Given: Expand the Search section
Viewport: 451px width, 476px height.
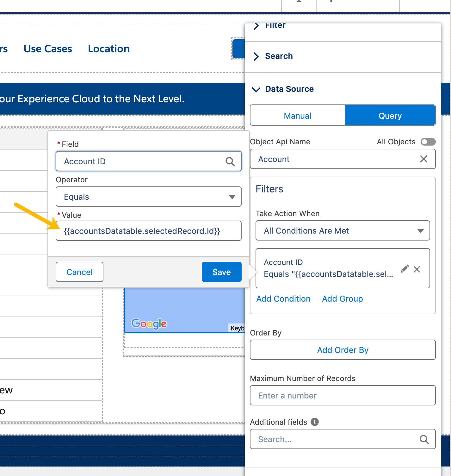Looking at the screenshot, I should pos(278,56).
